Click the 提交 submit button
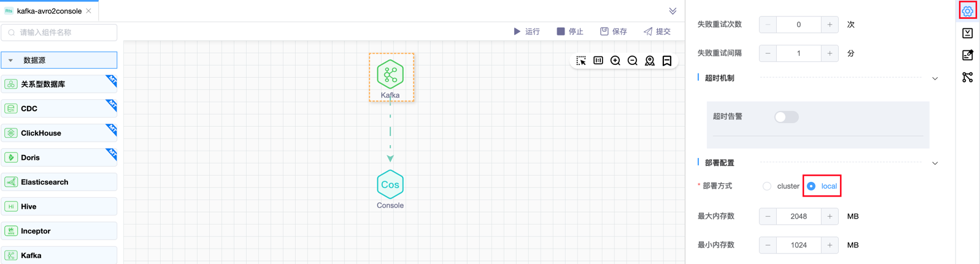This screenshot has width=980, height=264. pyautogui.click(x=657, y=31)
